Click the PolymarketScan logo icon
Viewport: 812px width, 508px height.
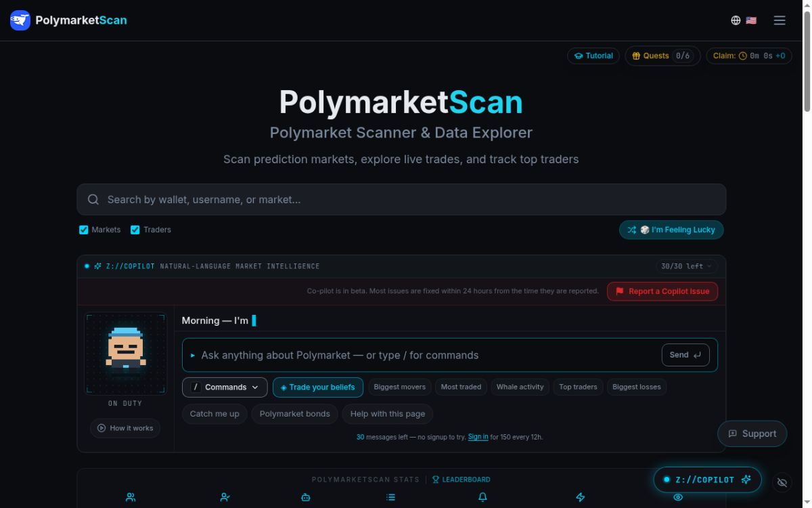pos(20,20)
